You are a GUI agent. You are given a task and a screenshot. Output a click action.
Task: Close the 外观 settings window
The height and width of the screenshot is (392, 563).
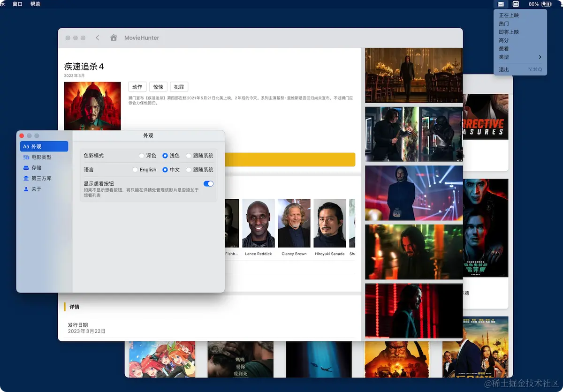coord(21,136)
